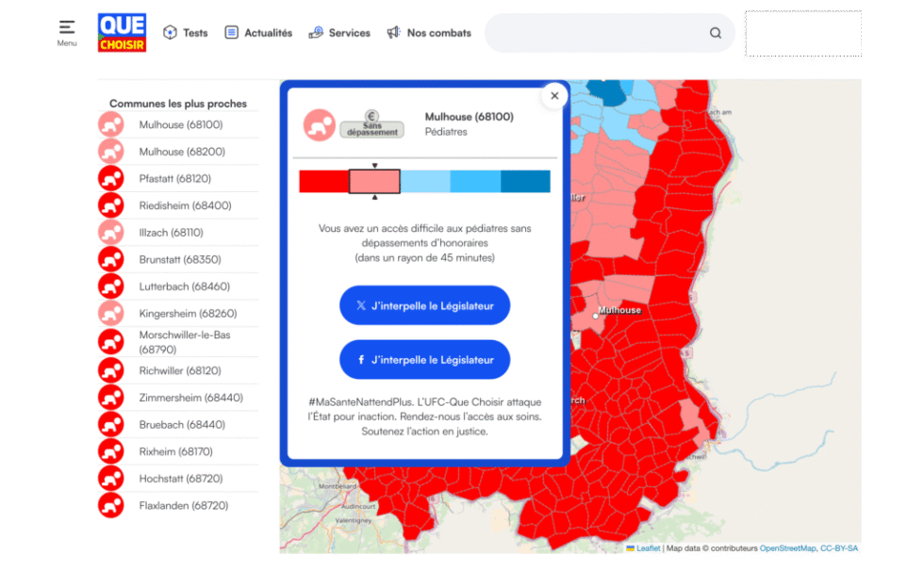Image resolution: width=924 pixels, height=571 pixels.
Task: Click the Pfastatt commune icon
Action: [x=111, y=178]
